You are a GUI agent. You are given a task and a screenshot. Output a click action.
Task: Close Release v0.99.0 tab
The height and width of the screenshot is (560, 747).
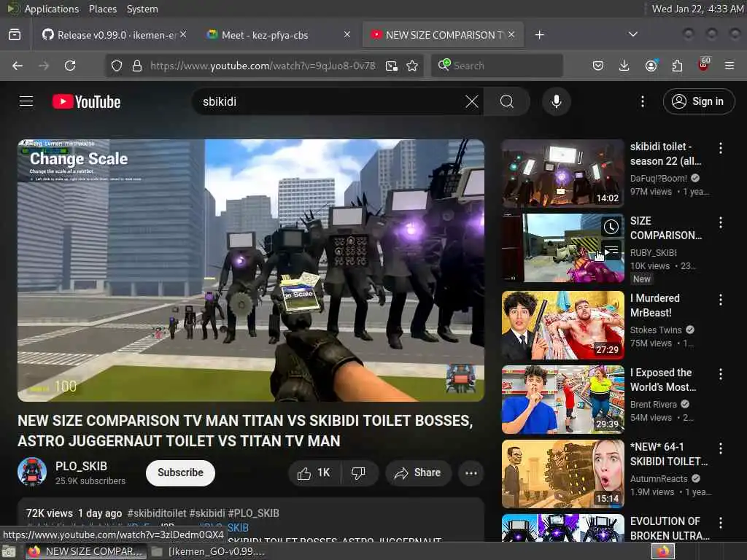(x=183, y=35)
